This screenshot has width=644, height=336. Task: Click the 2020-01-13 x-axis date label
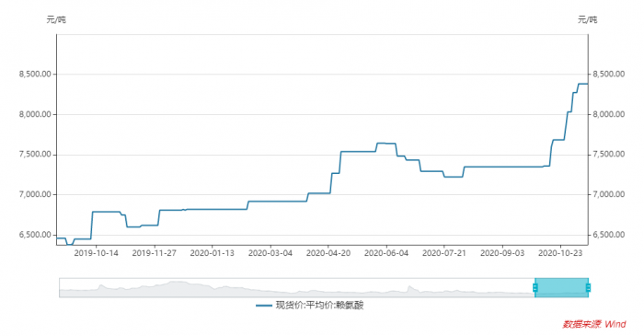212,253
